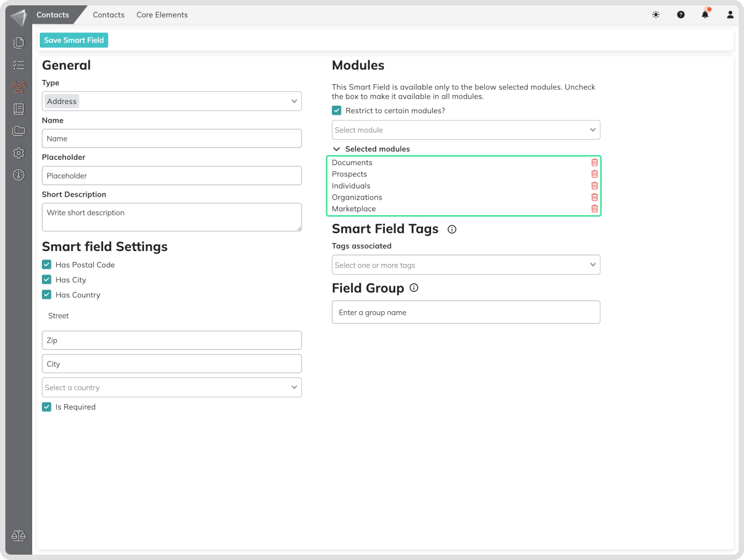The image size is (744, 560).
Task: Open the Contacts menu item in top bar
Action: [108, 15]
